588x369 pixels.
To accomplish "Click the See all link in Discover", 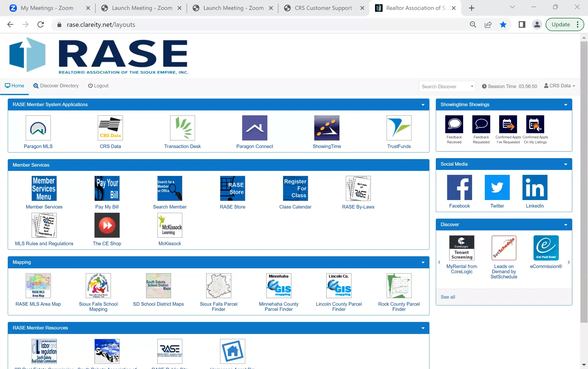I will click(x=448, y=297).
